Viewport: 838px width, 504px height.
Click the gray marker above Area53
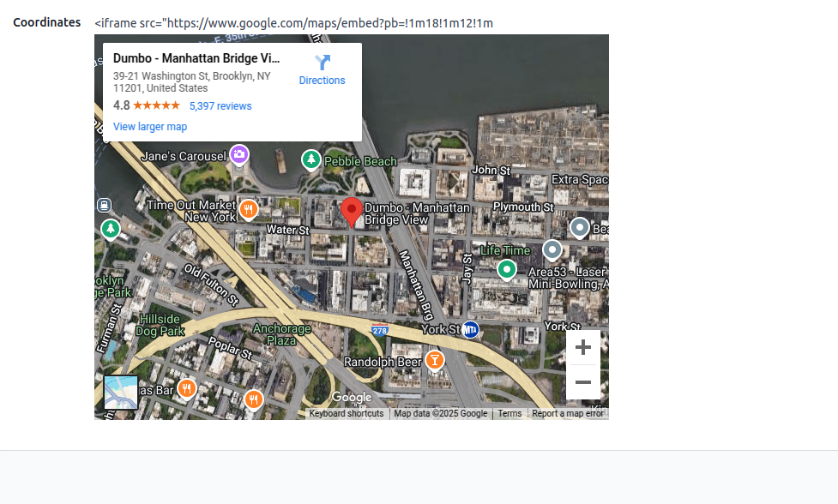(x=552, y=250)
